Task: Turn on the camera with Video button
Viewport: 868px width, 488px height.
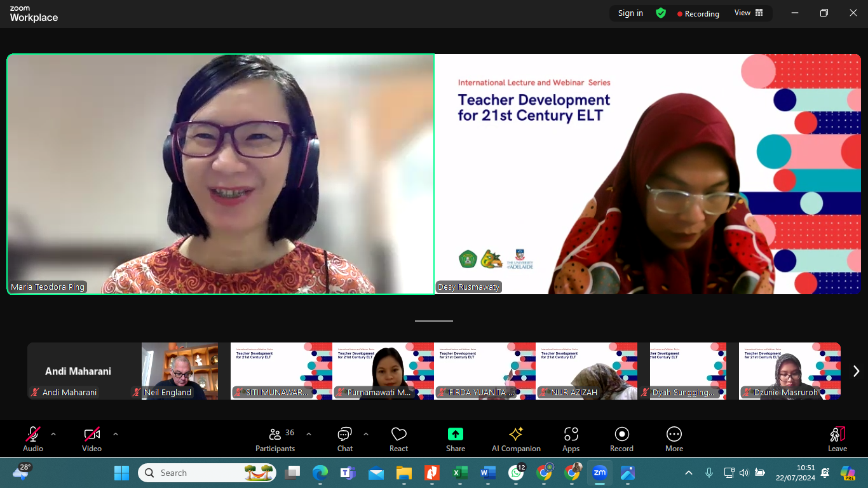Action: click(92, 439)
